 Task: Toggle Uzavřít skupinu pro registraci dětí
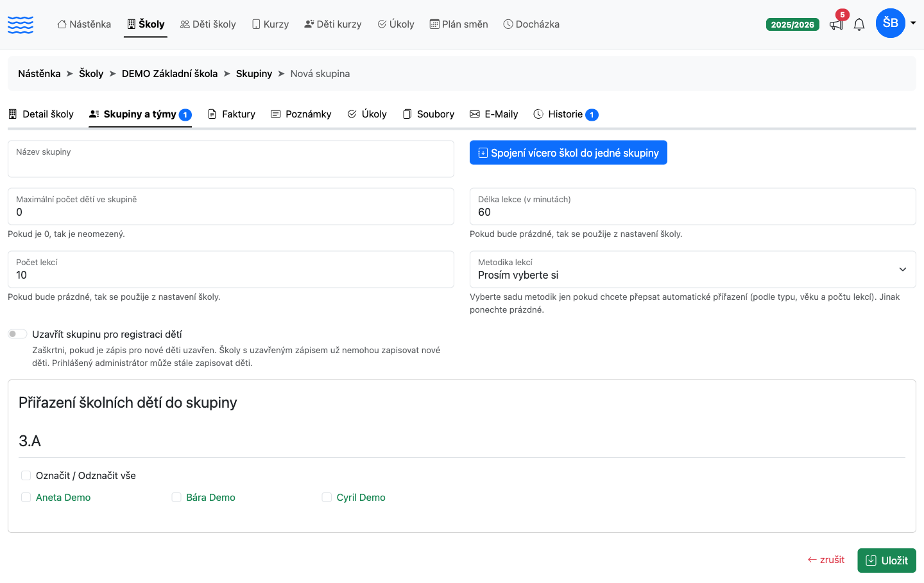(17, 334)
